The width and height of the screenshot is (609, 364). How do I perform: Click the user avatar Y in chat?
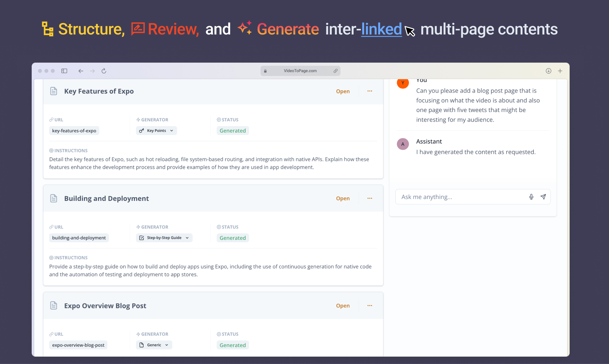403,83
